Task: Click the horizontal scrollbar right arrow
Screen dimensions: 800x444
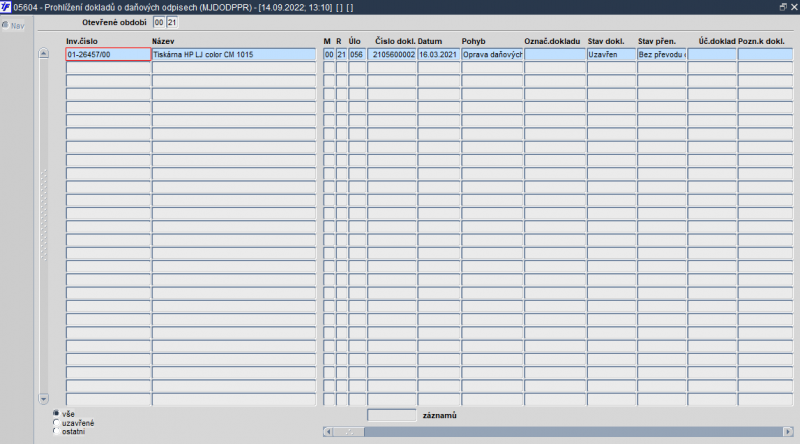Action: coord(788,432)
